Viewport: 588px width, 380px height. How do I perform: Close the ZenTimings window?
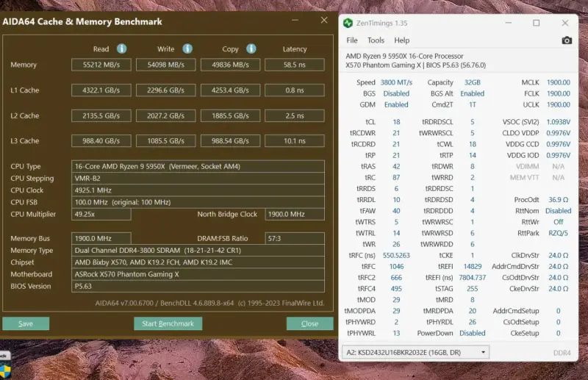point(565,23)
